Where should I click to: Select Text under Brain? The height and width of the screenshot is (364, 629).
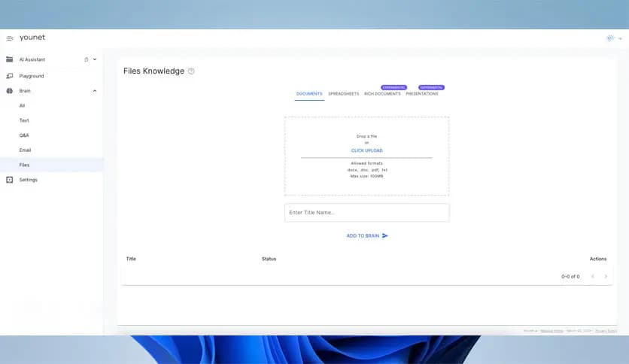(24, 120)
